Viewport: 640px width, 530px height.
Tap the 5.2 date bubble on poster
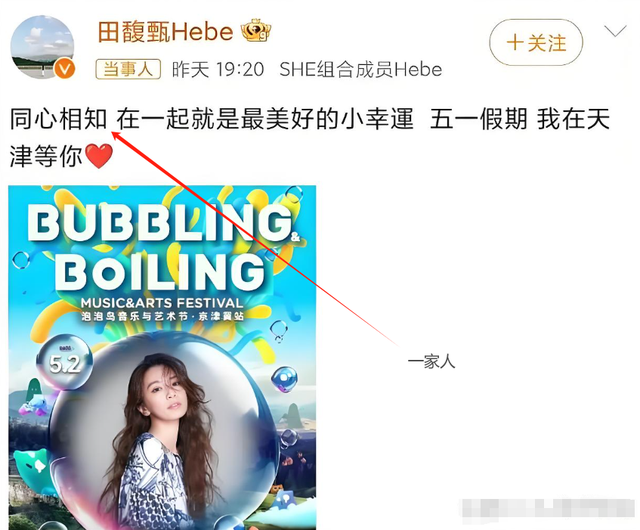(64, 362)
